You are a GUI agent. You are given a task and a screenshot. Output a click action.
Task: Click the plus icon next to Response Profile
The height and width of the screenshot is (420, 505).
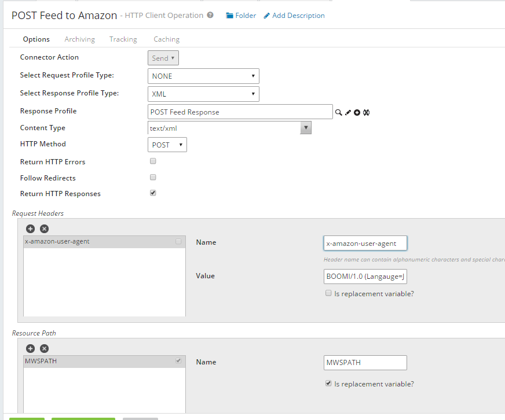pos(357,112)
